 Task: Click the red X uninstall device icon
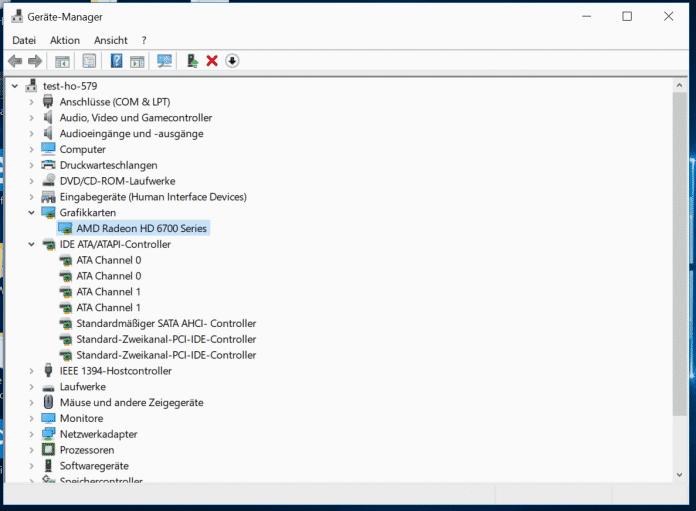tap(212, 61)
